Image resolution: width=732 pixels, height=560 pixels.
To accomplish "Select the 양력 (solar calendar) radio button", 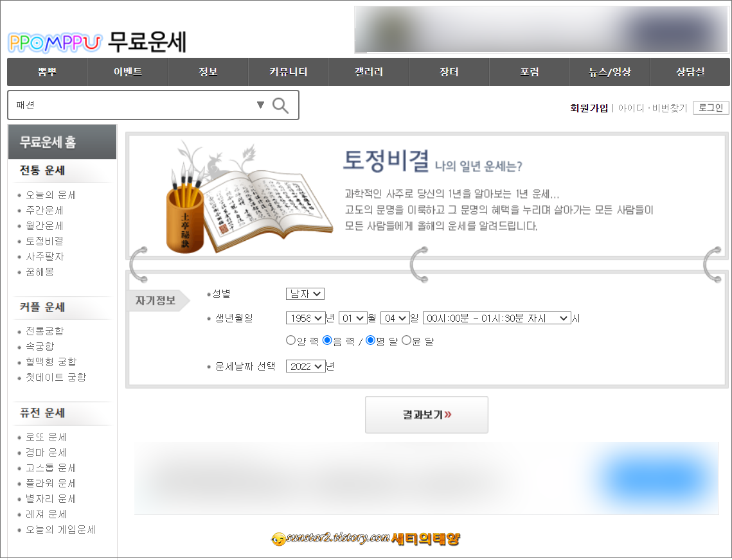I will [290, 340].
